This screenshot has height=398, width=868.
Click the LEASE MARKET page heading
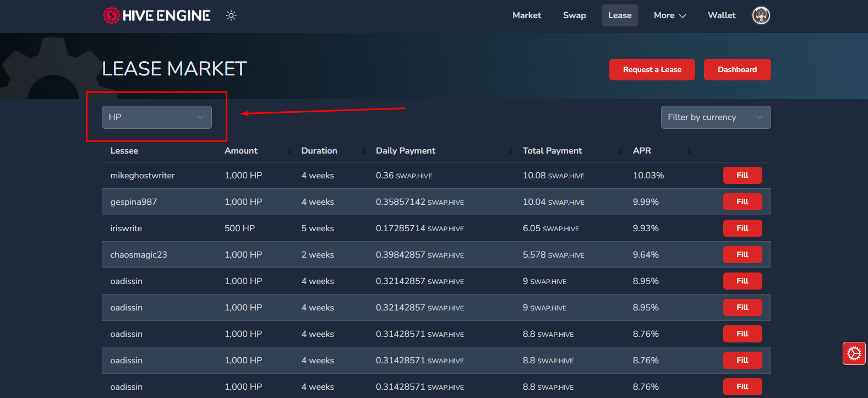[x=174, y=69]
